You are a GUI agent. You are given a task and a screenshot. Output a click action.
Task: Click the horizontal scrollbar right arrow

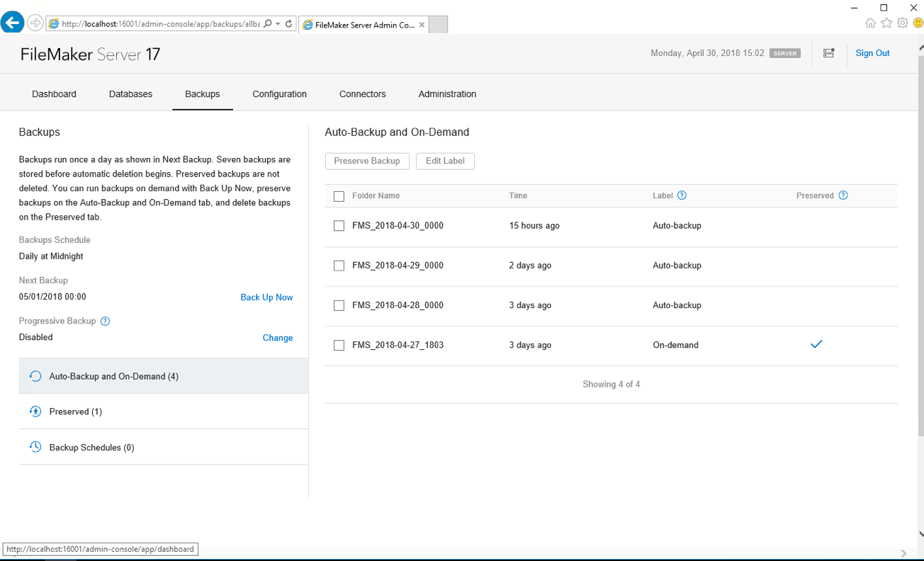(903, 553)
